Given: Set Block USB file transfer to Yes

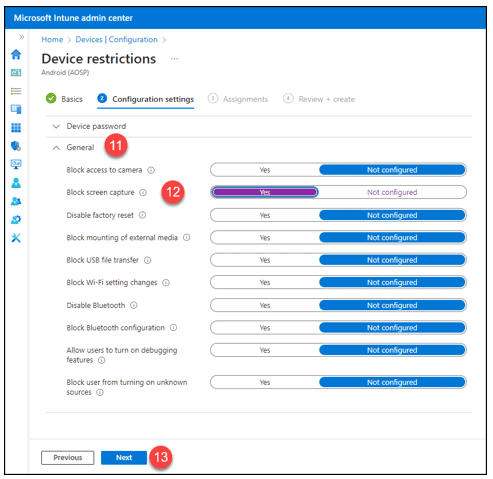Looking at the screenshot, I should [x=265, y=260].
